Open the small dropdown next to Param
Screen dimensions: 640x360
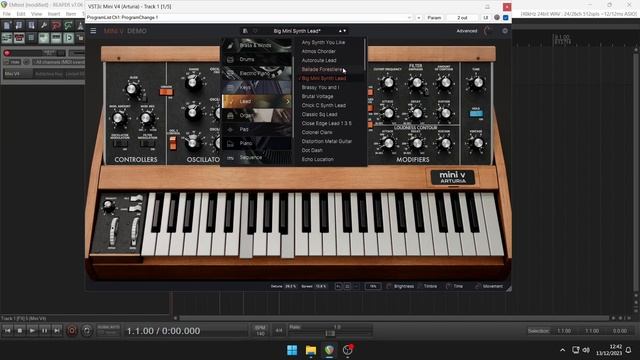[x=419, y=18]
